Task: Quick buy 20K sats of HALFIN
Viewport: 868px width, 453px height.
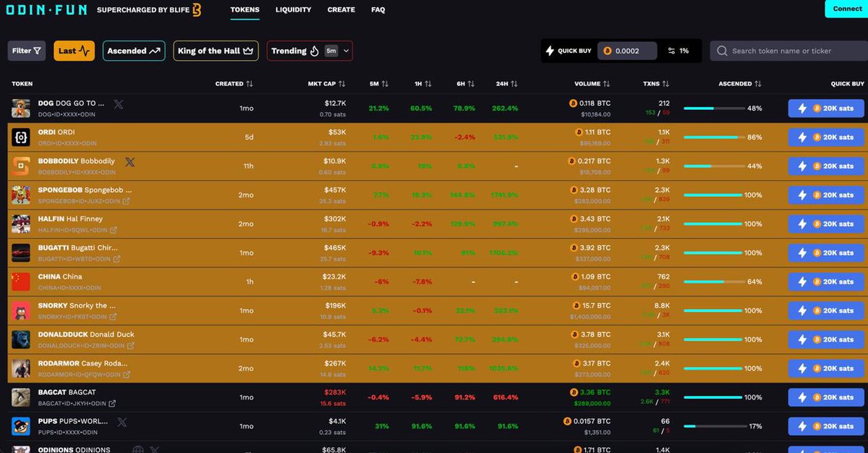Action: [825, 224]
